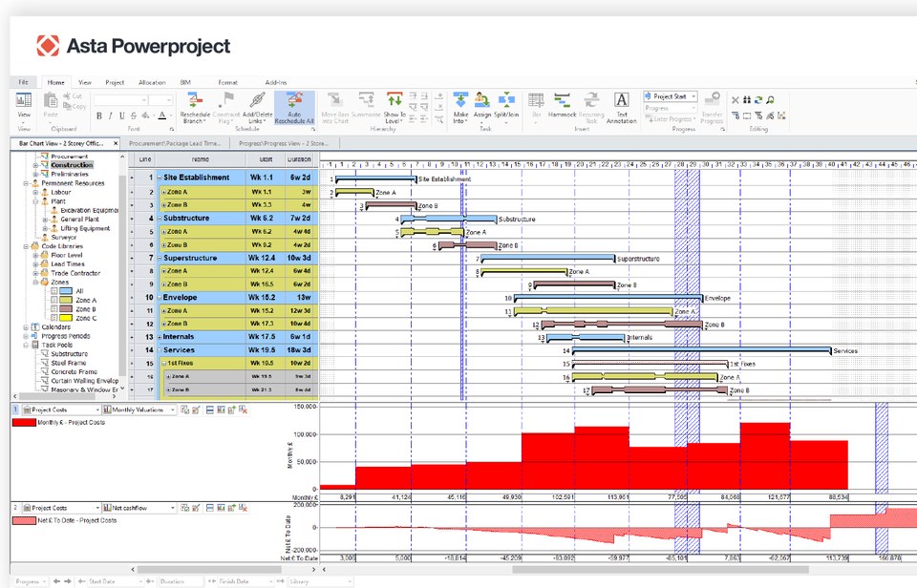Viewport: 917px width, 588px height.
Task: Click the Superstructure bar in the Gantt chart
Action: point(547,258)
